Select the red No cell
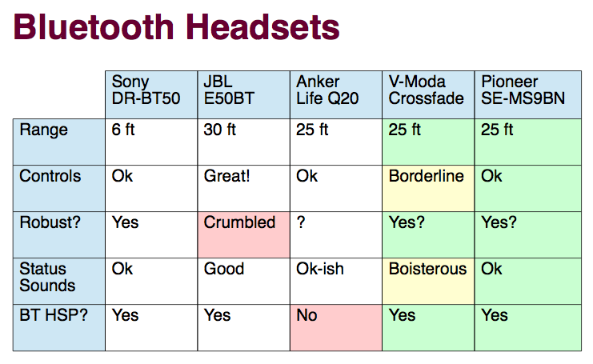Screen dimensions: 593x364 pos(335,326)
